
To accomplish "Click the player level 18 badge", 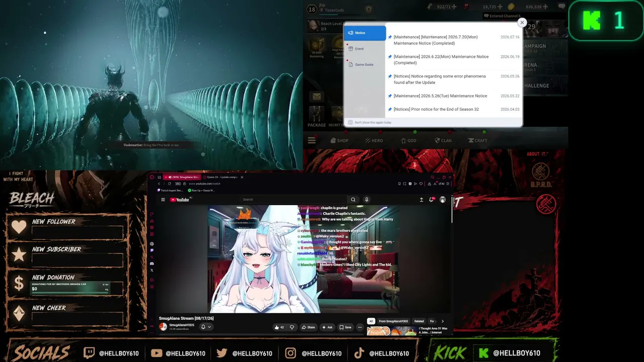I will coord(311,10).
